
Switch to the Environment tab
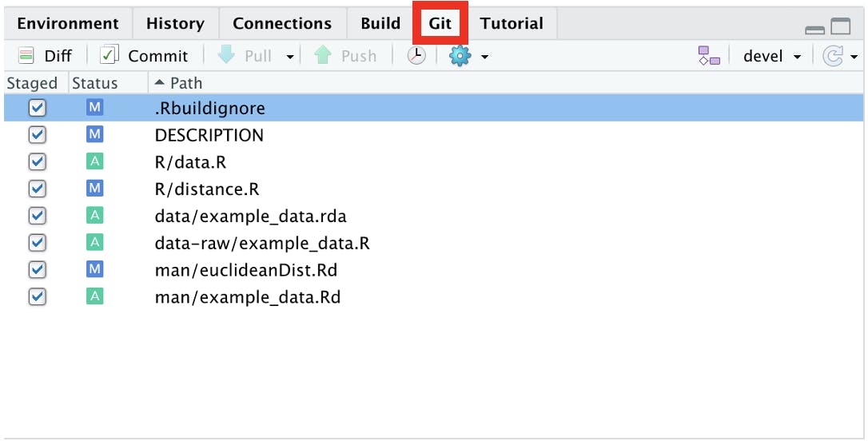point(67,23)
